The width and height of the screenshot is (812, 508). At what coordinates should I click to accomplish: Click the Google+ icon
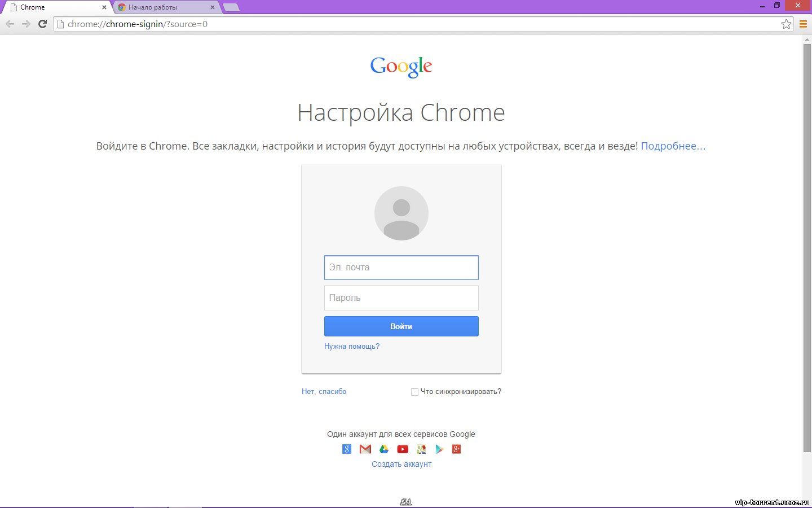[x=457, y=449]
